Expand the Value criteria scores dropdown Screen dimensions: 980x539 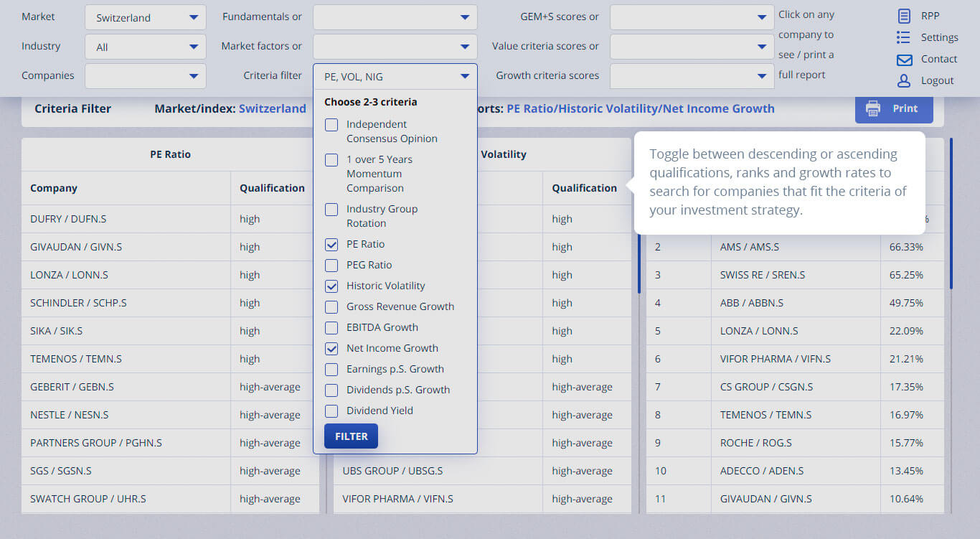(x=692, y=47)
